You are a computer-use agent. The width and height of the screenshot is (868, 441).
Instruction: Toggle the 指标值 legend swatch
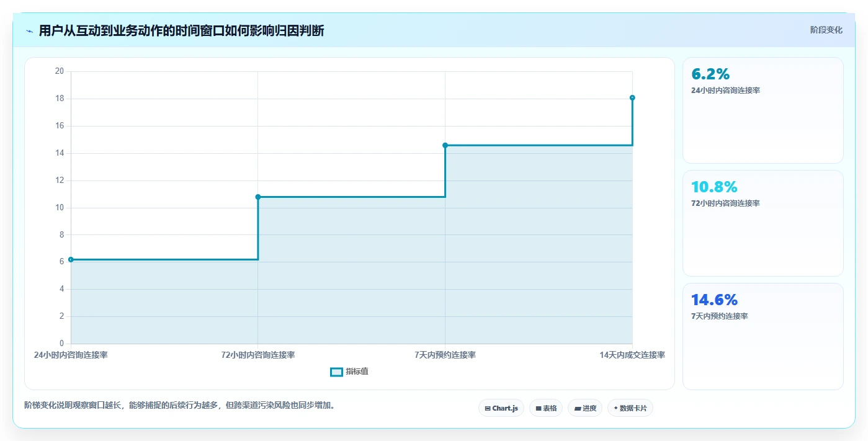pos(336,372)
